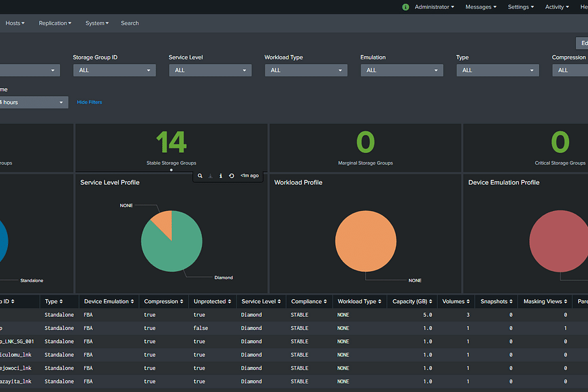Screen dimensions: 588x392
Task: Open the System menu
Action: (x=97, y=23)
